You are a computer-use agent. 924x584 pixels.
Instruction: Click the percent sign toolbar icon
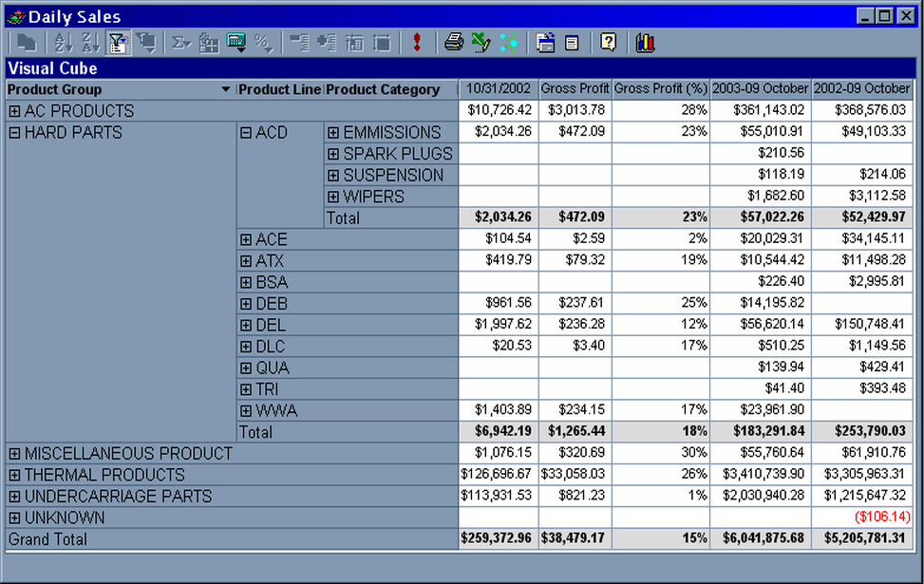click(263, 42)
